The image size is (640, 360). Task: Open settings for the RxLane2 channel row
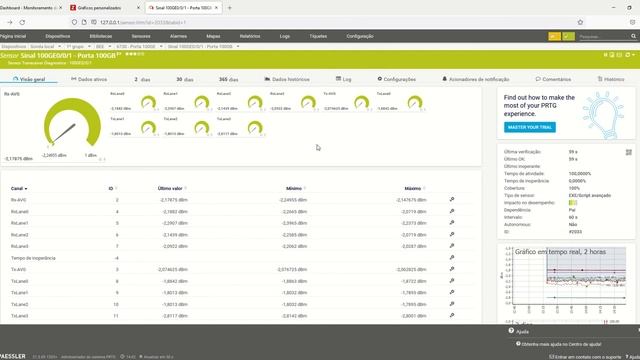[452, 234]
